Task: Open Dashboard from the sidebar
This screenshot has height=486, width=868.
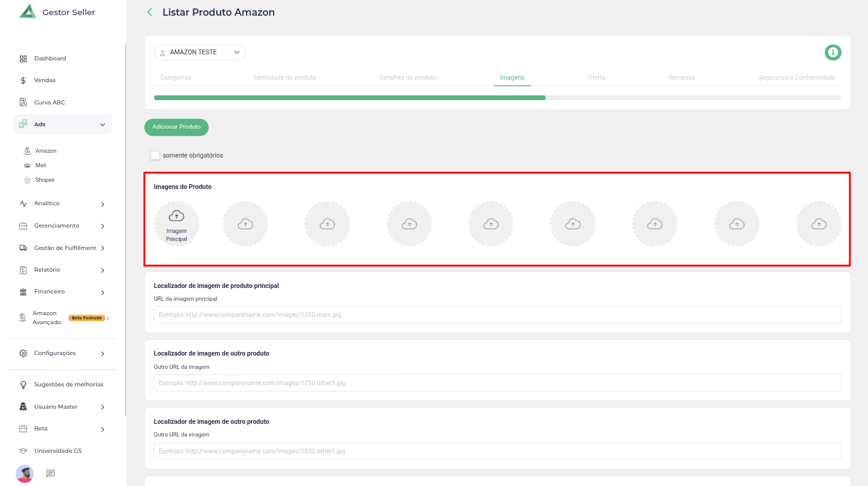Action: [50, 59]
